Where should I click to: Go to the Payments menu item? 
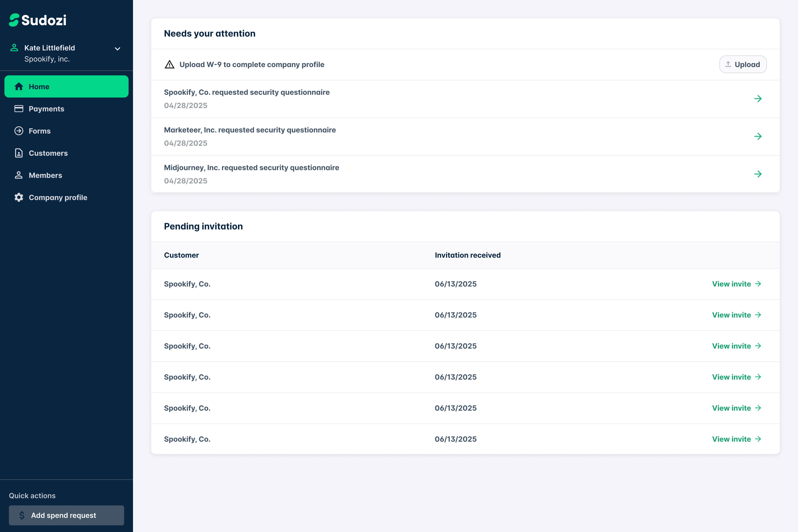[x=47, y=109]
